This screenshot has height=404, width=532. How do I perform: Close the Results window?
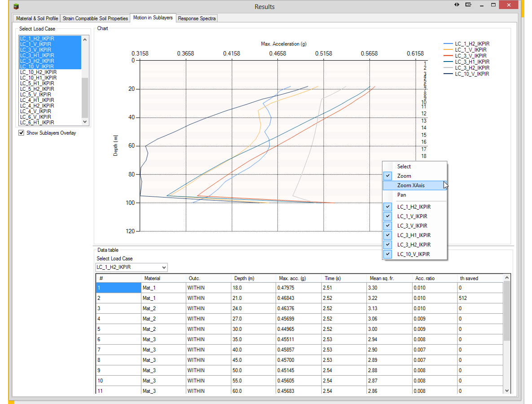coord(508,5)
